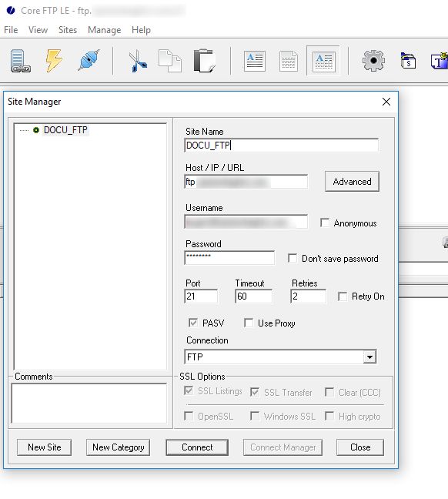Click the Timeout field showing 60

(x=253, y=296)
